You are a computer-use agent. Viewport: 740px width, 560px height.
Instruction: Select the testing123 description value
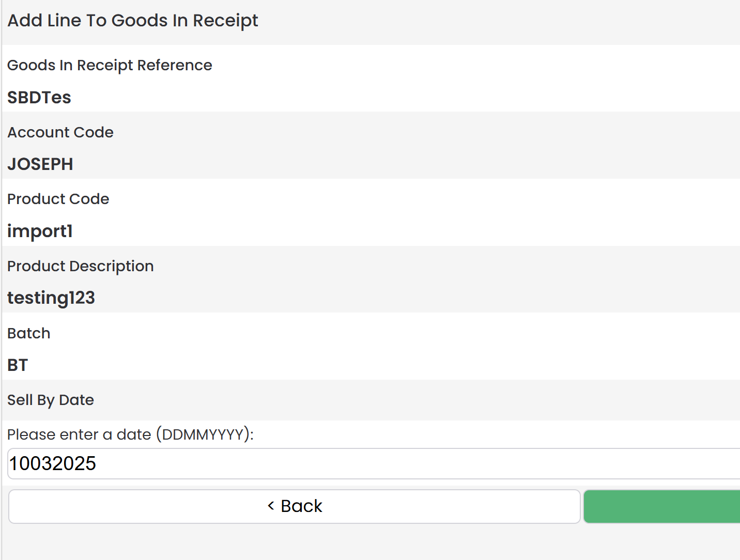pos(51,298)
